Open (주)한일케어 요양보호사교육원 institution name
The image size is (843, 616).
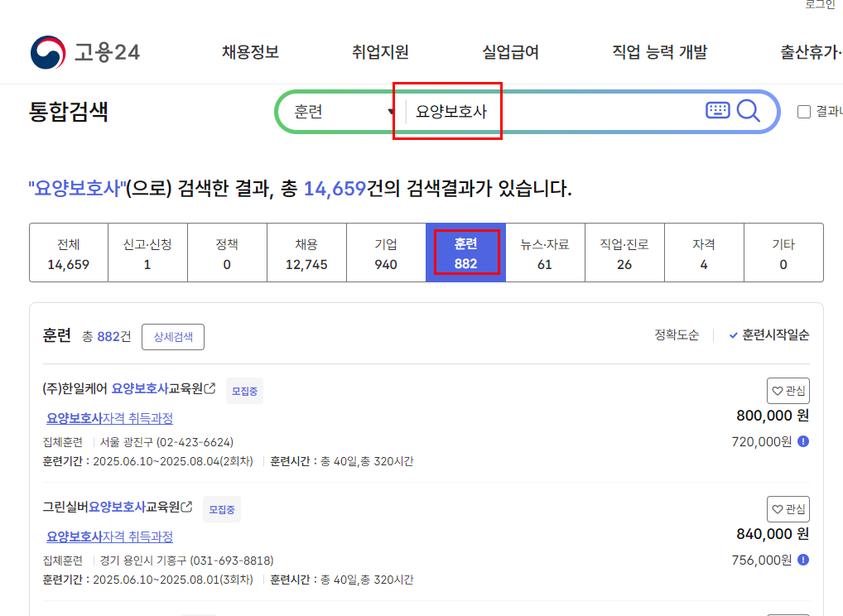[123, 388]
